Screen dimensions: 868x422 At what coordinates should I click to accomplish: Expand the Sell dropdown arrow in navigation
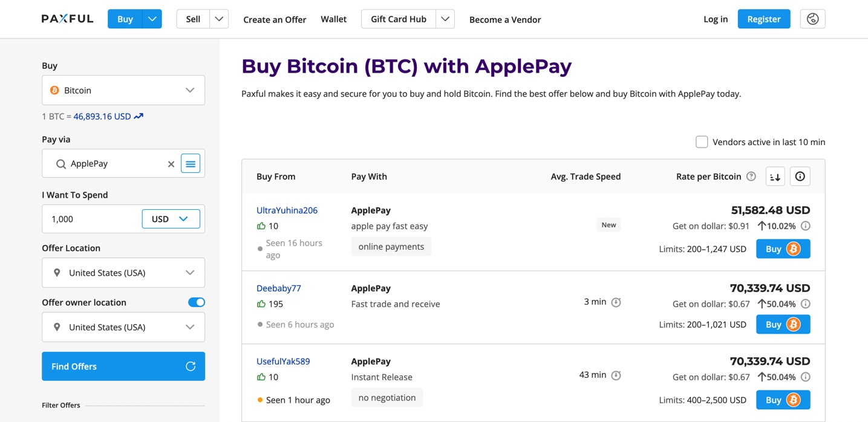coord(219,19)
